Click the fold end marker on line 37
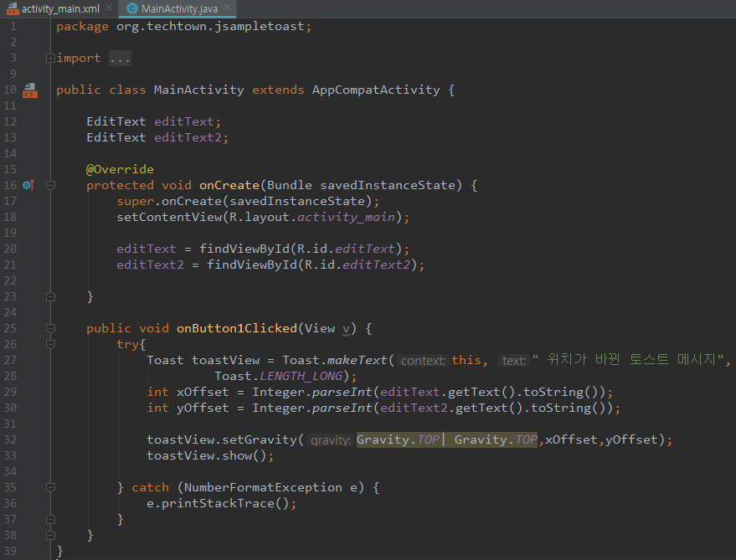 [x=51, y=519]
